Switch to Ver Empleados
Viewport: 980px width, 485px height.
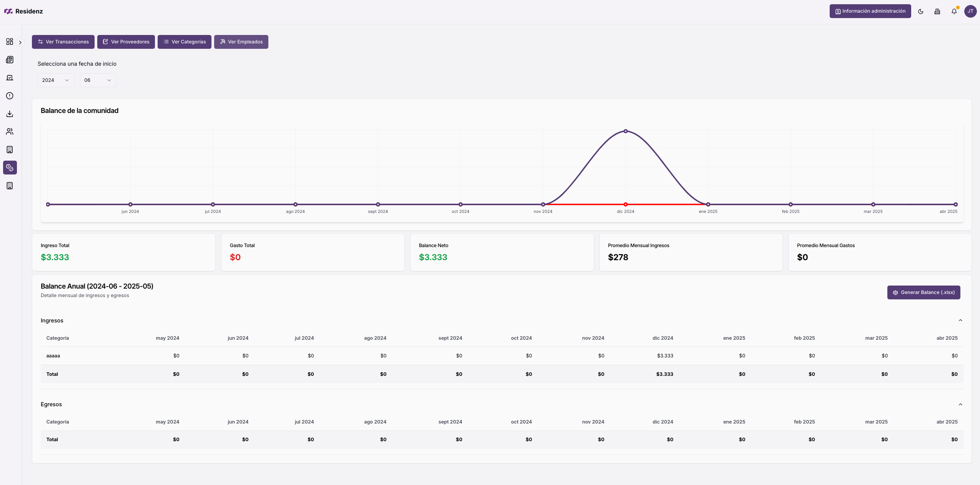pyautogui.click(x=241, y=42)
